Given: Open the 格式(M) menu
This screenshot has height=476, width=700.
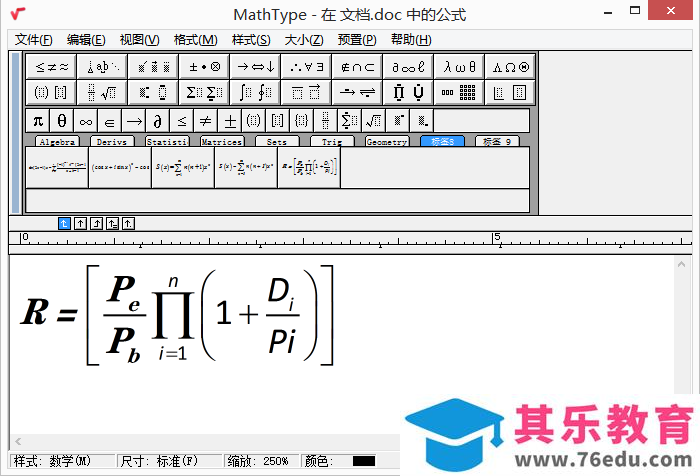Looking at the screenshot, I should [x=196, y=40].
